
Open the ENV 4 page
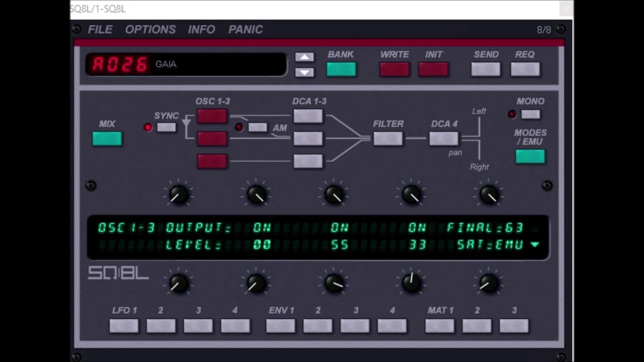point(392,326)
